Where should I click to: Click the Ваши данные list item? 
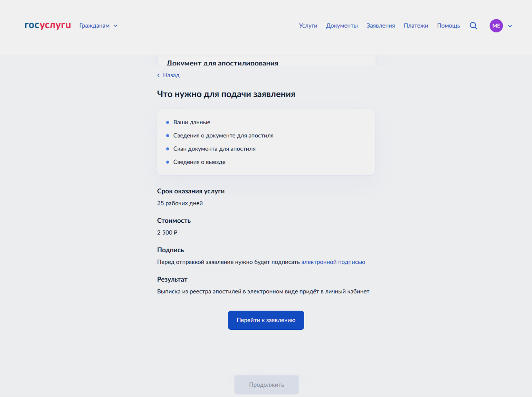[191, 122]
